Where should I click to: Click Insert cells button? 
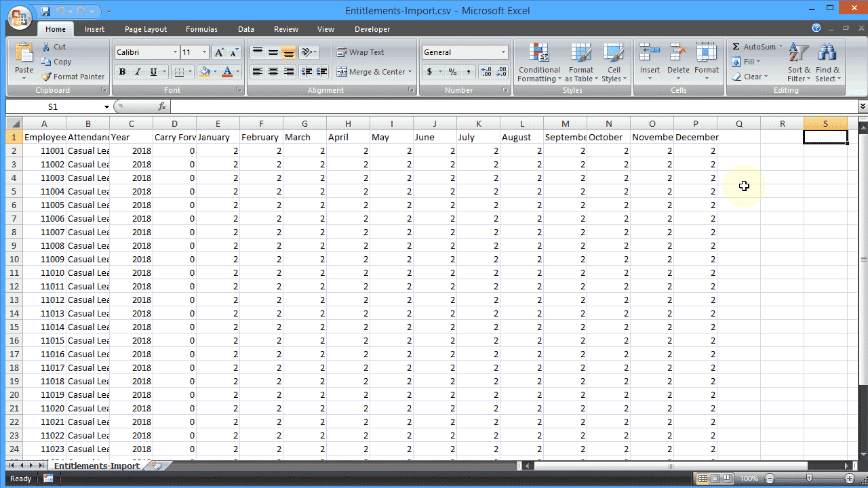650,62
